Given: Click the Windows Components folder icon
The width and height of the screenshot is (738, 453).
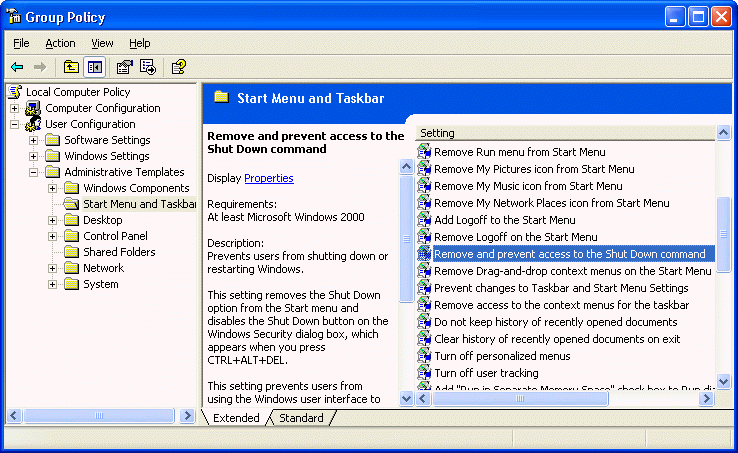Looking at the screenshot, I should tap(72, 188).
